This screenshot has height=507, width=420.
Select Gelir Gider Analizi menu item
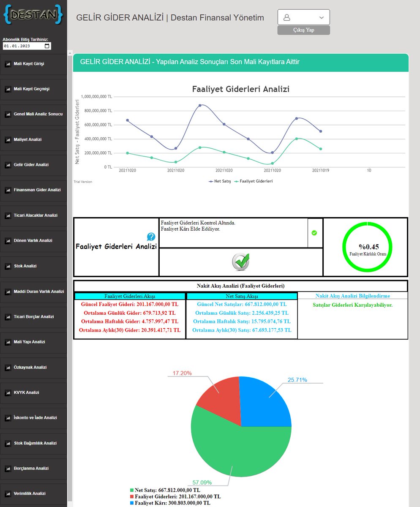[x=33, y=165]
